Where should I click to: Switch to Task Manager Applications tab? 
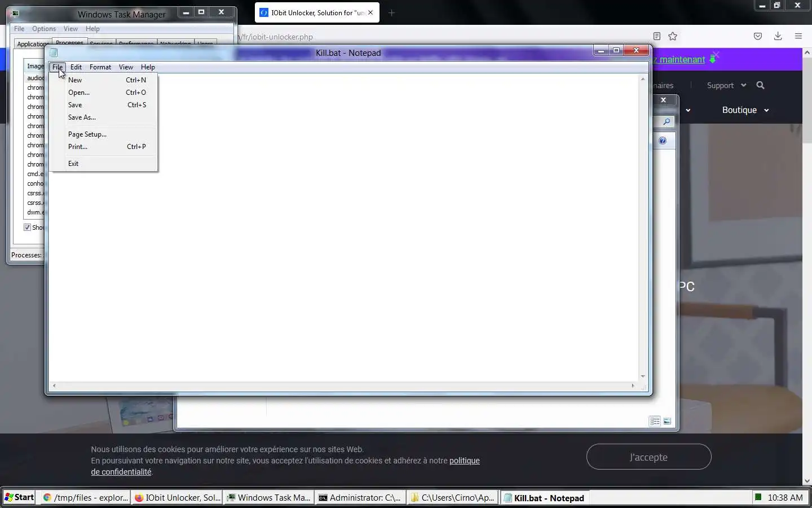(x=32, y=44)
